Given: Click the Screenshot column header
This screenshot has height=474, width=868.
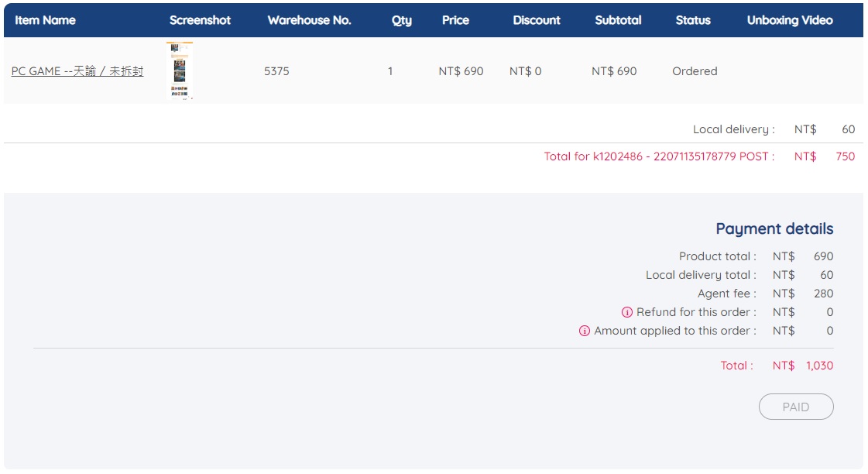Looking at the screenshot, I should pos(200,20).
